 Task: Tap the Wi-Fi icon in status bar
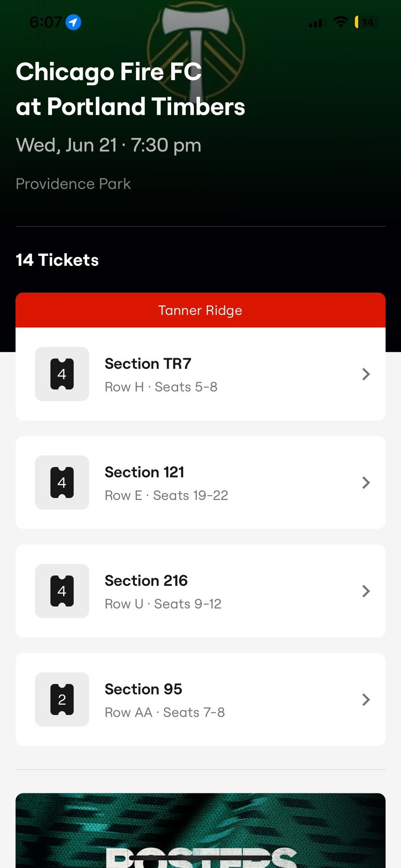(340, 22)
